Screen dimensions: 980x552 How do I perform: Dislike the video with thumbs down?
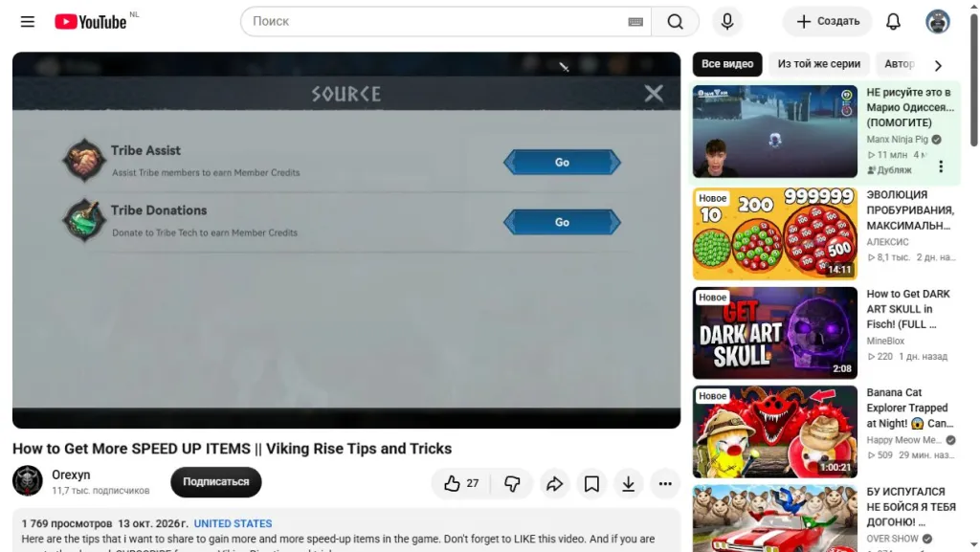[x=512, y=483]
